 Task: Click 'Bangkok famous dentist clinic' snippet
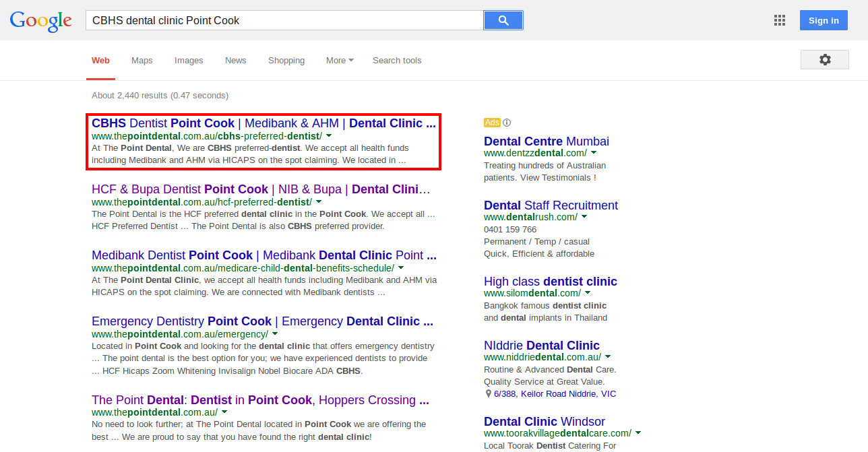[x=545, y=306]
